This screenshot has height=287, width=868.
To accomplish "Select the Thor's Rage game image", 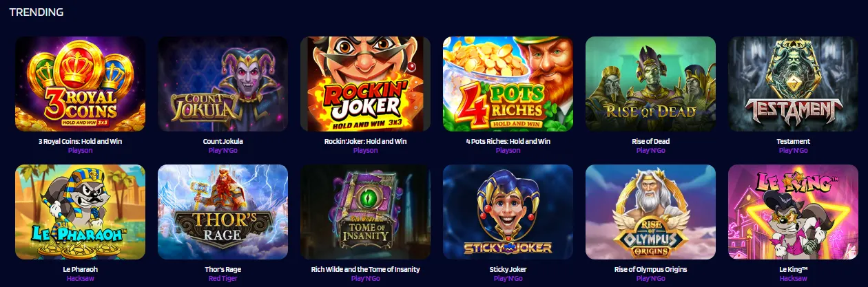I will tap(223, 212).
